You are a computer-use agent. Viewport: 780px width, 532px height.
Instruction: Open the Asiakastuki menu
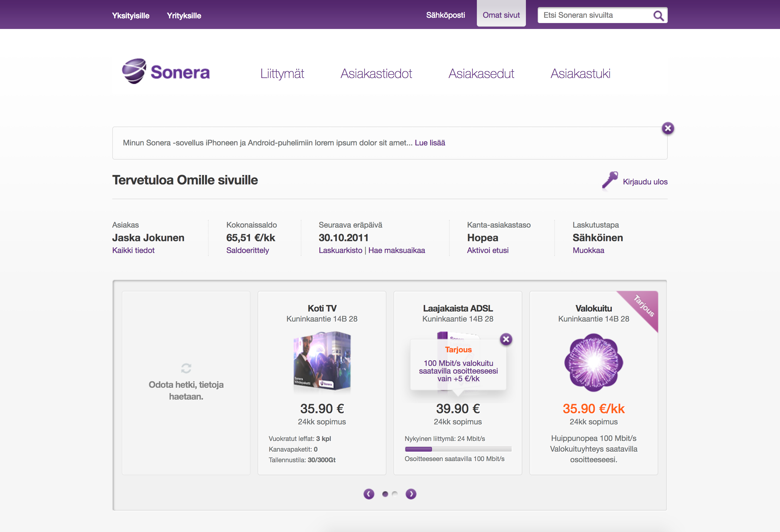[580, 74]
